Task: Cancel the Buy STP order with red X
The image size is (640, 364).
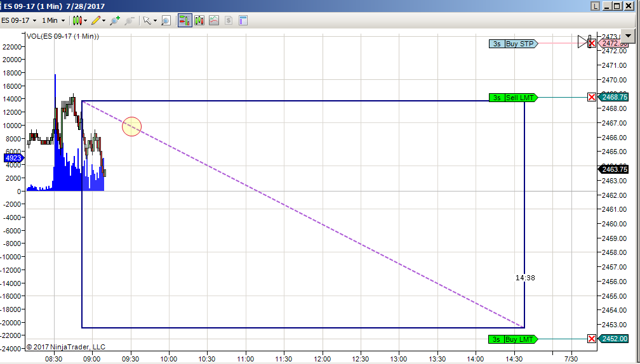Action: pos(592,43)
